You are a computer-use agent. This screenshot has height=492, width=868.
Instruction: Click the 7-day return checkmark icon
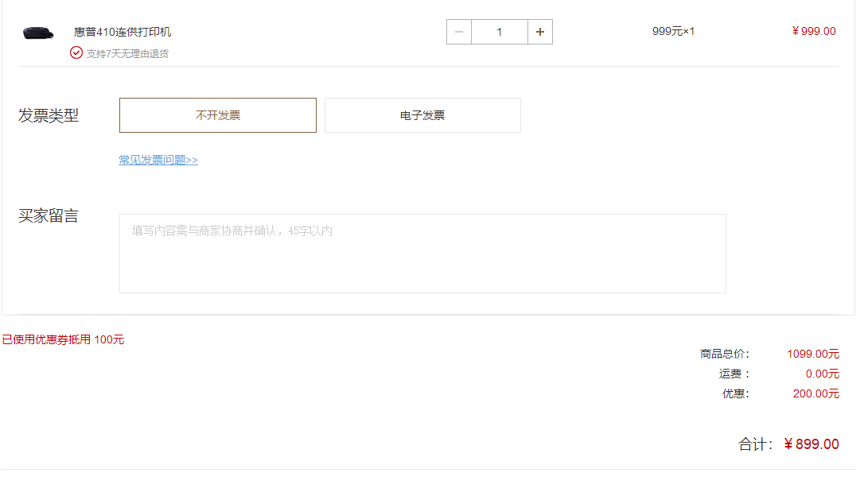click(x=76, y=53)
